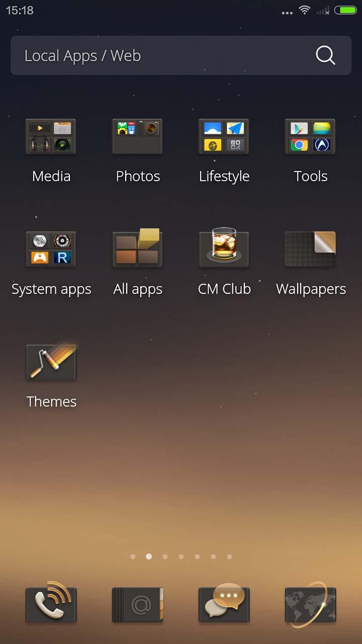The width and height of the screenshot is (362, 644).
Task: Go to the fourth home screen page dot
Action: 181,556
